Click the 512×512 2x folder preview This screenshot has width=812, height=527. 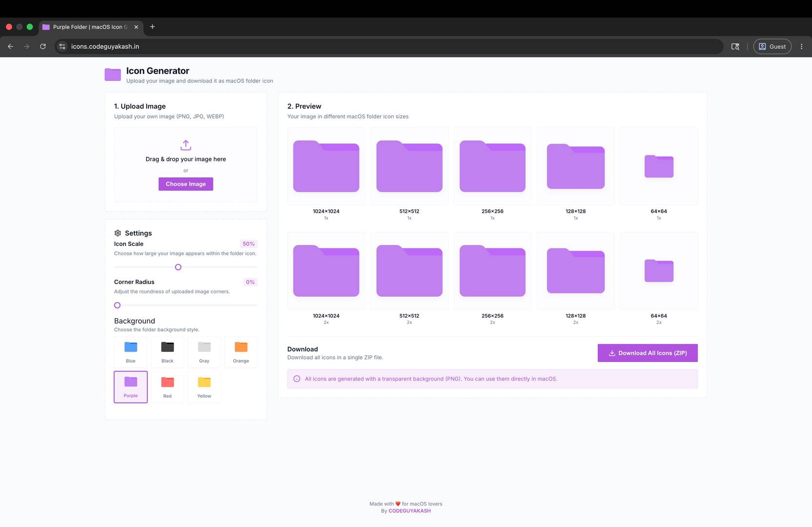click(409, 271)
